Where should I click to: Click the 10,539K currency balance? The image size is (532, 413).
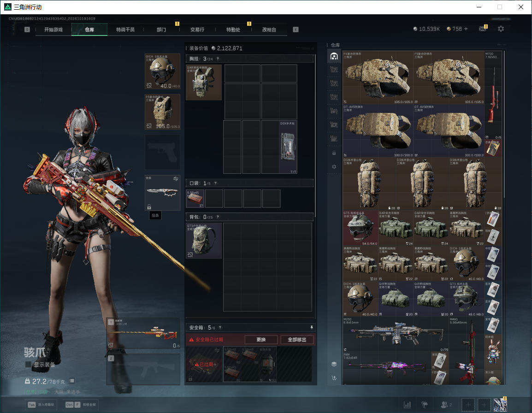(x=426, y=29)
